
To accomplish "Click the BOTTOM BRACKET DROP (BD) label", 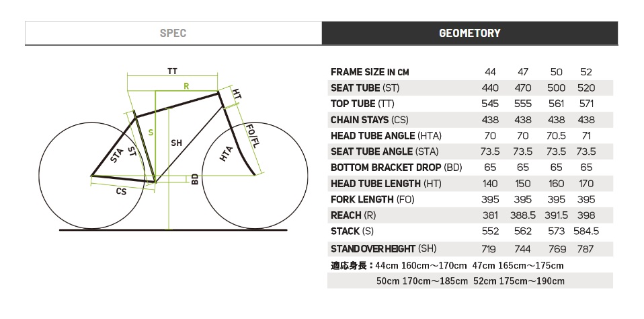I will point(397,168).
